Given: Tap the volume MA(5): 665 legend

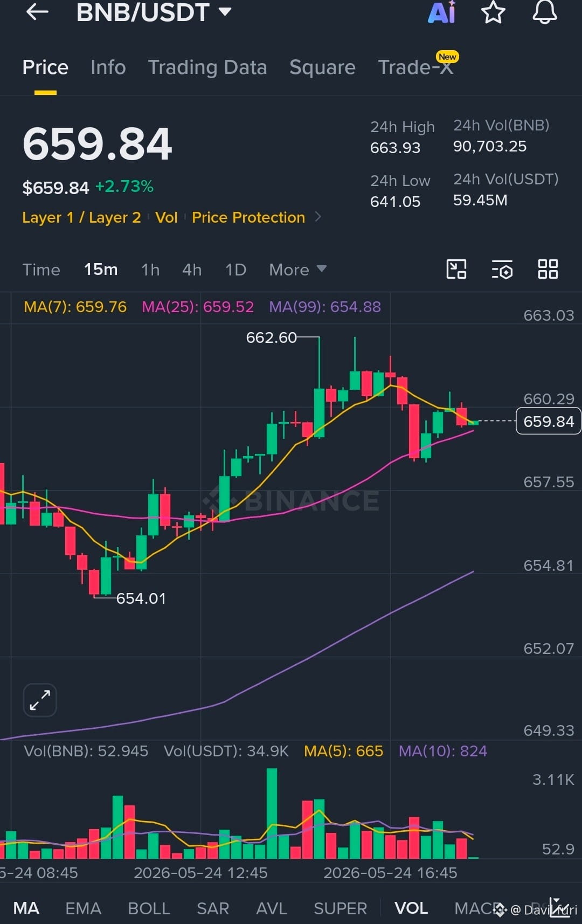Looking at the screenshot, I should [343, 751].
